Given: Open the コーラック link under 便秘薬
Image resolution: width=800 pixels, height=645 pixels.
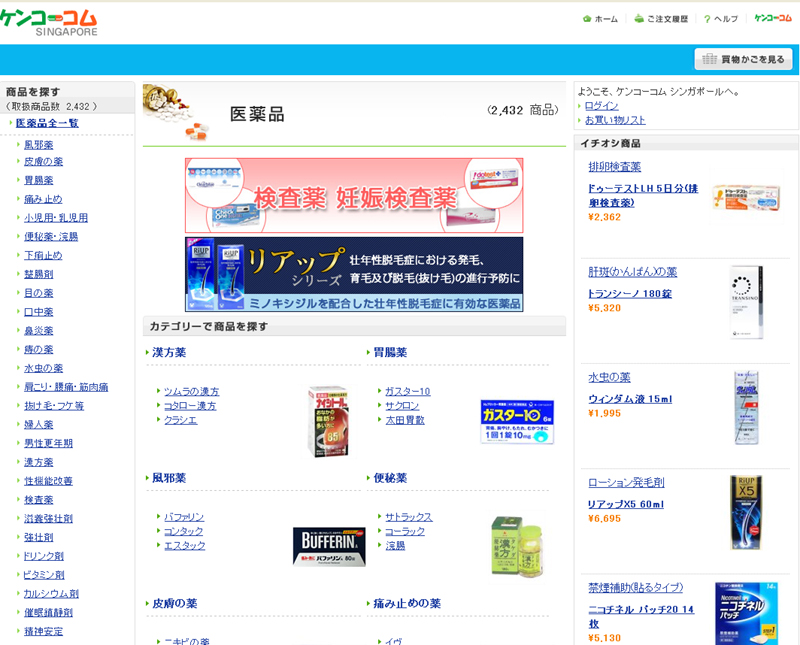Looking at the screenshot, I should tap(405, 531).
